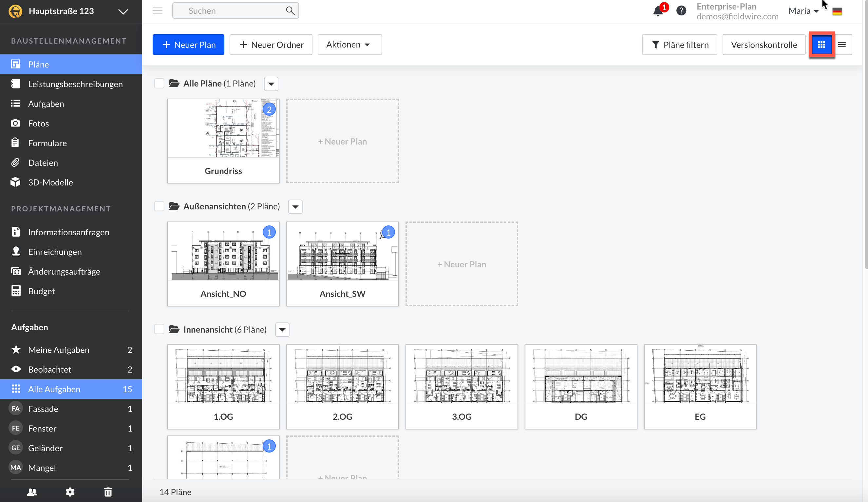Open the Maria user menu dropdown
Viewport: 868px width, 502px height.
click(x=803, y=11)
